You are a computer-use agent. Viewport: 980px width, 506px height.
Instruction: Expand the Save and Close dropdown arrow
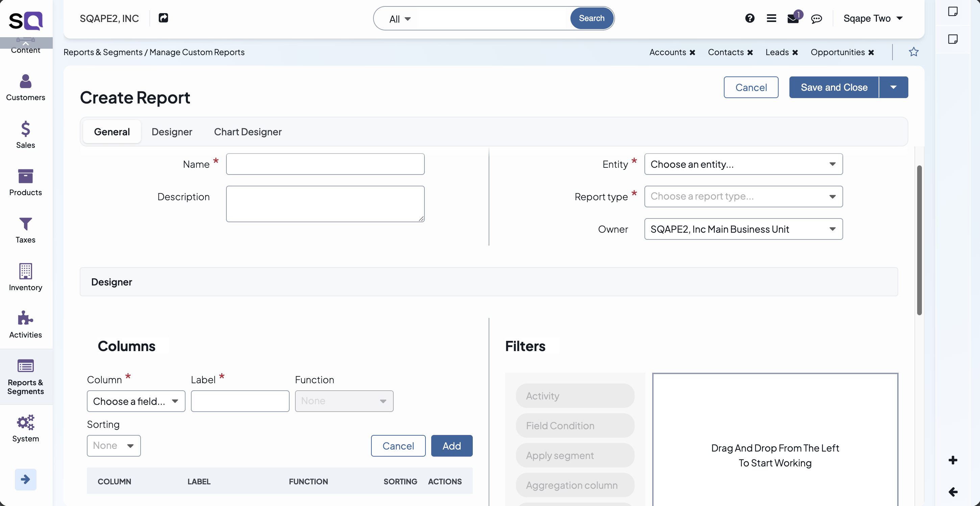tap(893, 87)
